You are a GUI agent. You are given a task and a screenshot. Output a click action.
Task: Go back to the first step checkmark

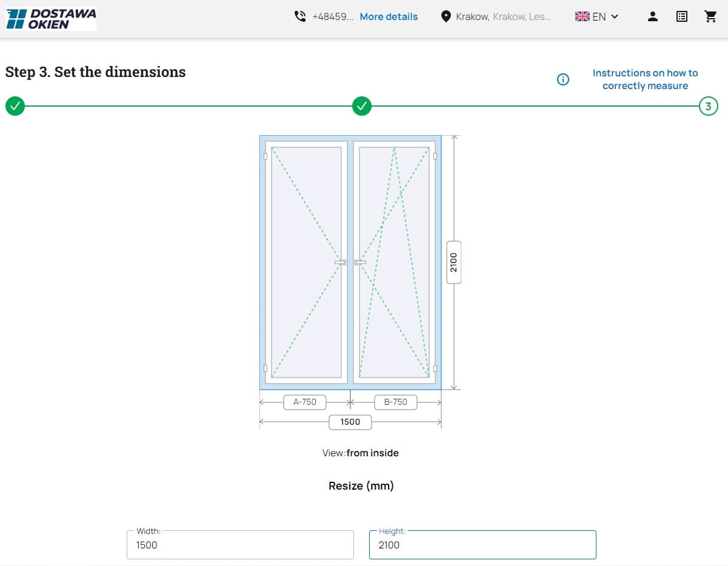[x=15, y=106]
